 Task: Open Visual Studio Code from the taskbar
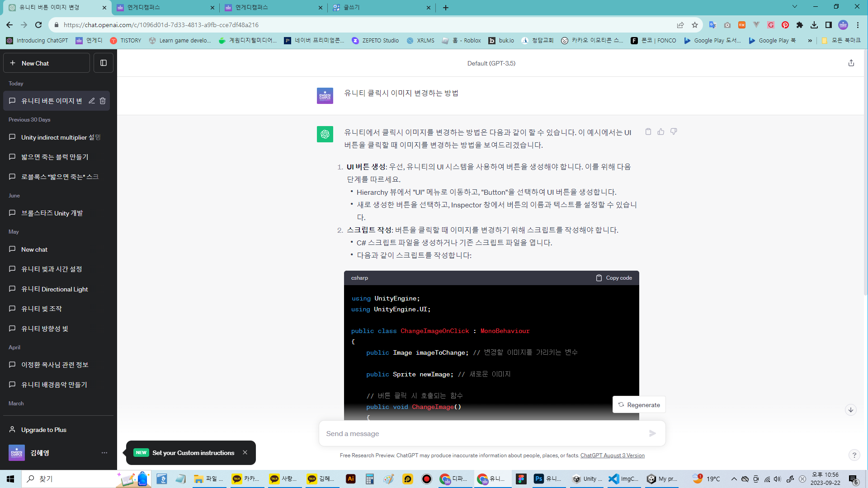coord(624,479)
